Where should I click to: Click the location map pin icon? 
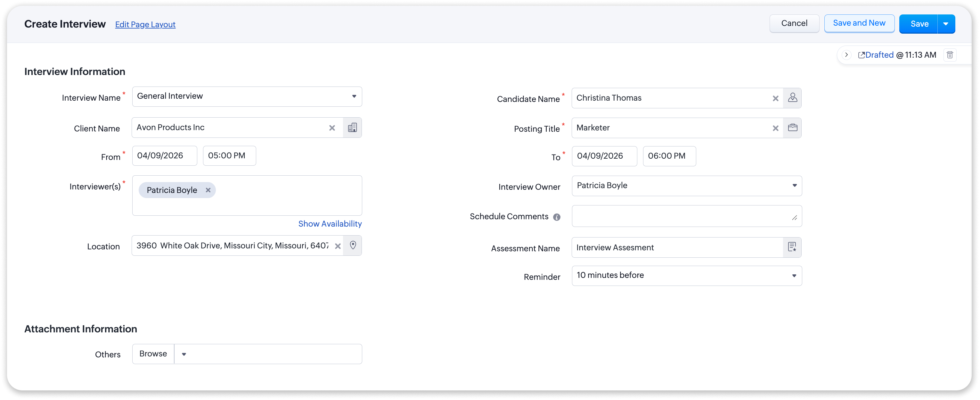(x=353, y=246)
